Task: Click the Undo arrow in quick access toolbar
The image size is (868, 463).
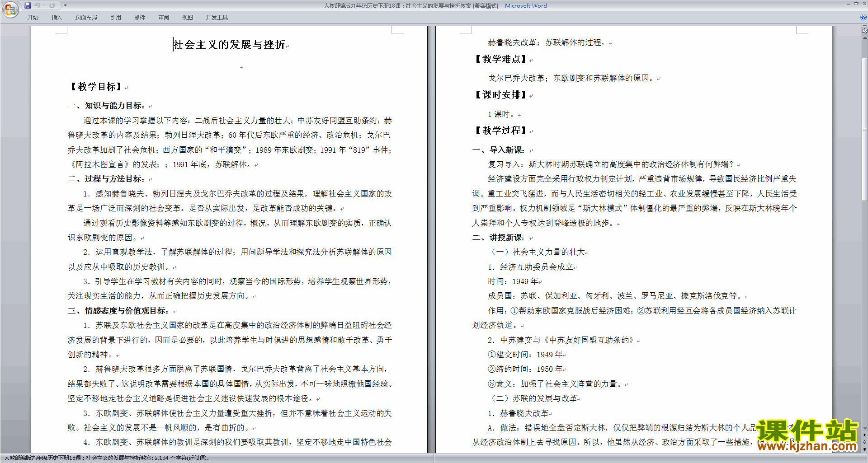Action: (38, 5)
